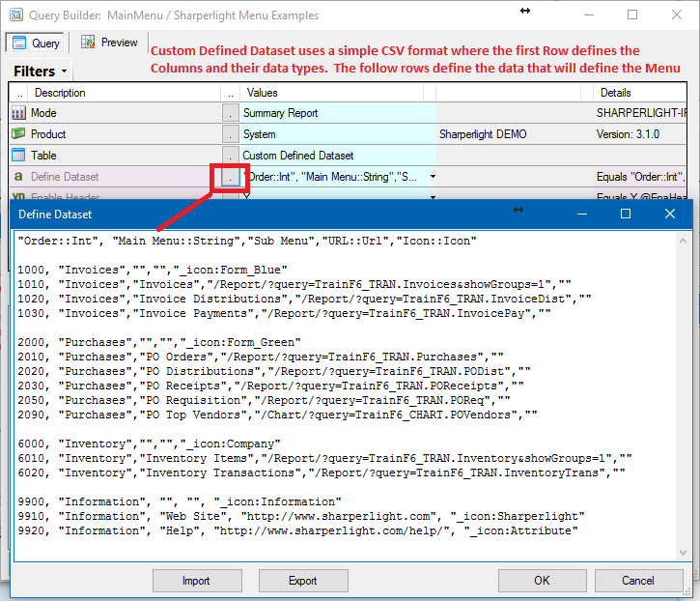Viewport: 700px width, 601px height.
Task: Select the System product value cell
Action: point(338,134)
